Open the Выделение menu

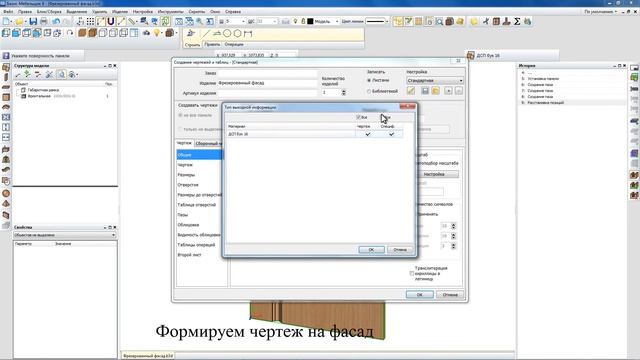click(77, 12)
